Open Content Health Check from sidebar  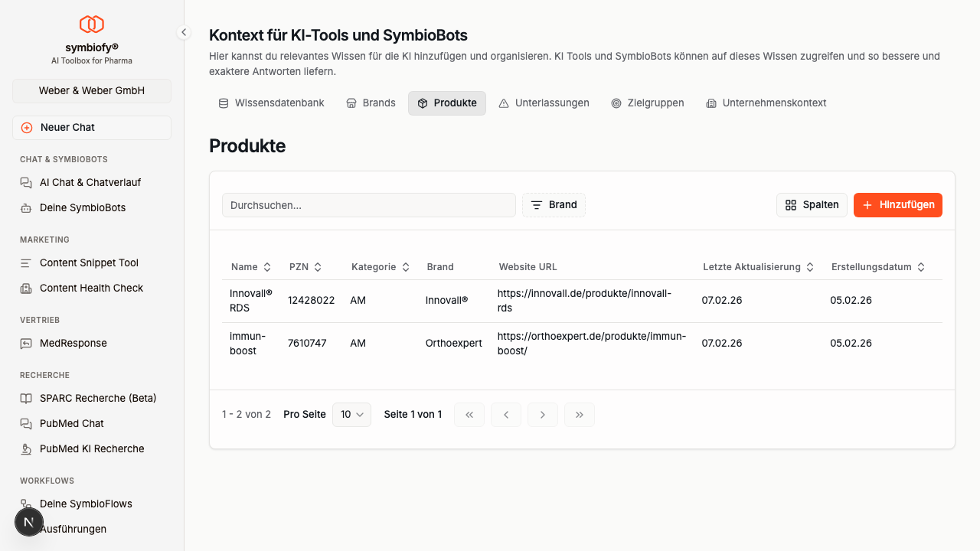91,288
